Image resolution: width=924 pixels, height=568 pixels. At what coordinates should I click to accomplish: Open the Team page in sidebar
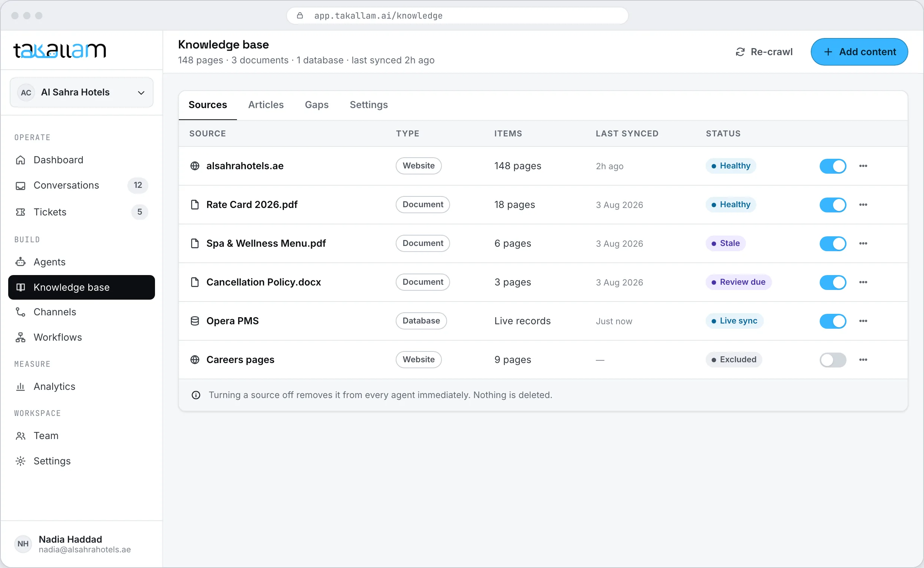(x=82, y=435)
